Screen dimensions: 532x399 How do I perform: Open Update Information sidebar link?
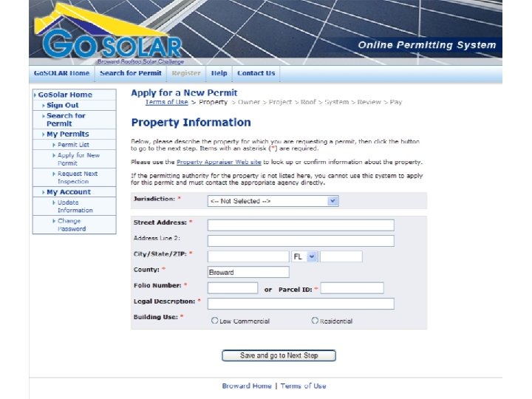coord(75,206)
